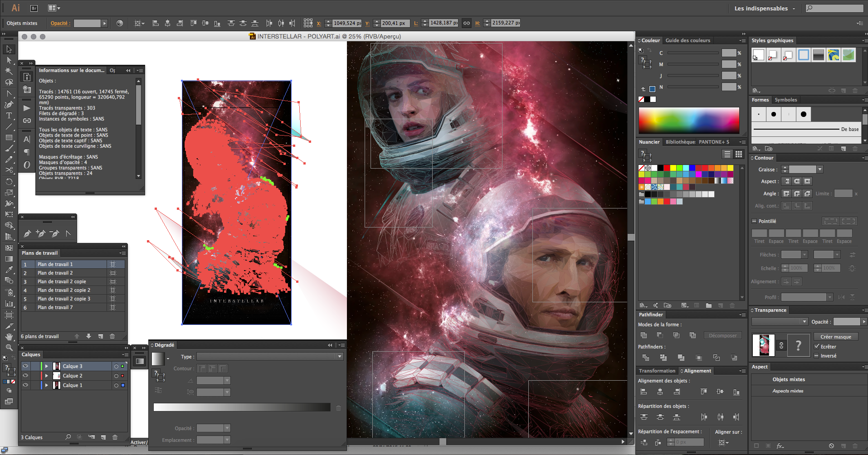Switch to Transformation tab

(657, 371)
